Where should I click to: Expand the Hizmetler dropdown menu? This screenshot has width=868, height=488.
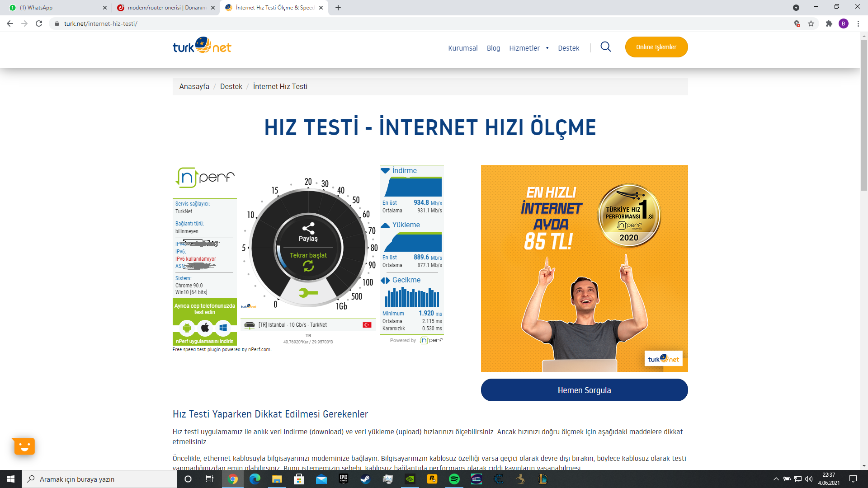tap(528, 48)
